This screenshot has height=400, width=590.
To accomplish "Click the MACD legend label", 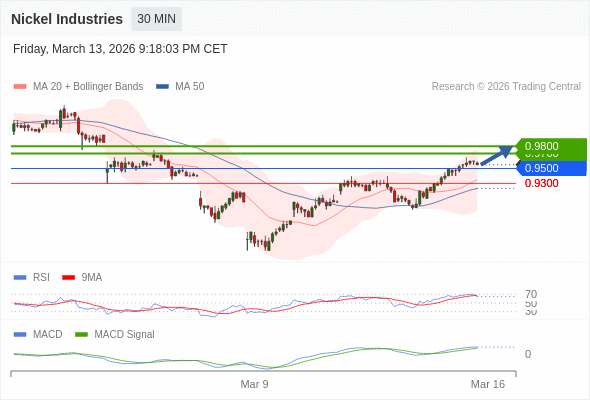I will tap(48, 335).
